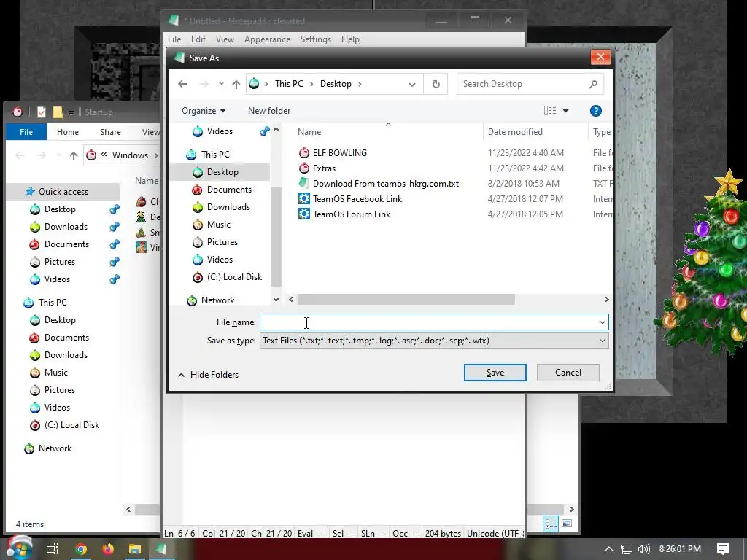Launch Chrome from the taskbar
This screenshot has width=747, height=560.
(x=81, y=549)
